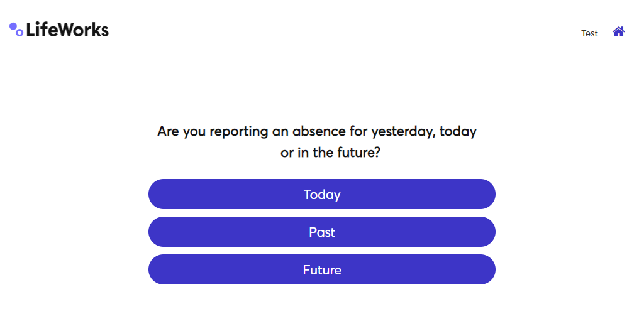Click the LifeWorks wordmark text
Image resolution: width=644 pixels, height=314 pixels.
67,30
